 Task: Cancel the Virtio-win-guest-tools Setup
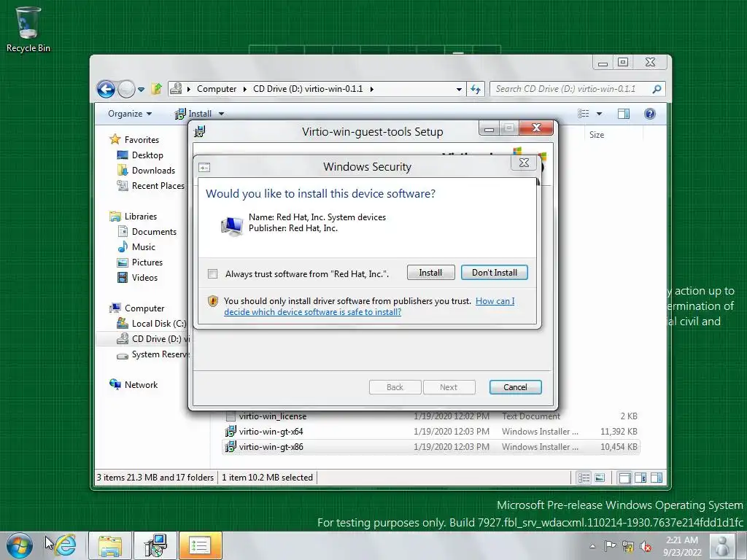[x=516, y=387]
